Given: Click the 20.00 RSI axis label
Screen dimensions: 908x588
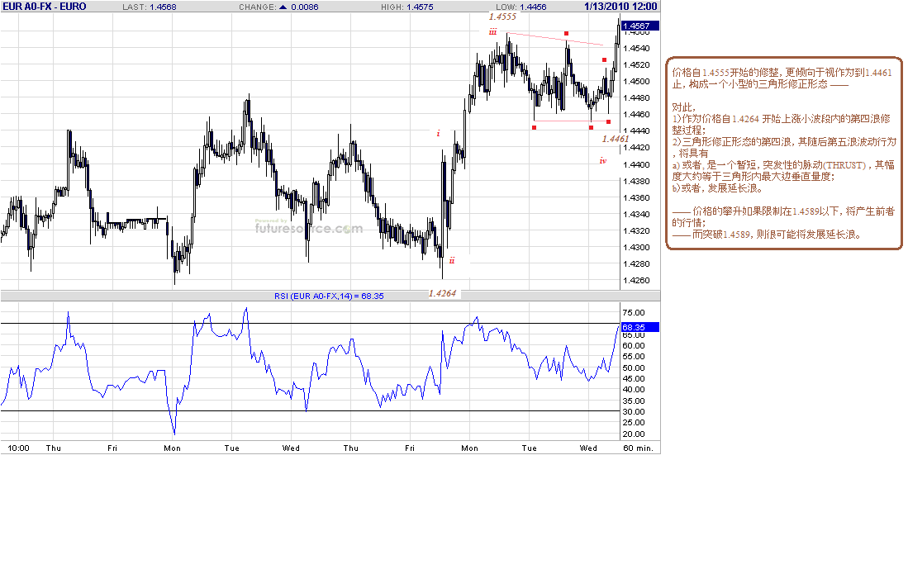Looking at the screenshot, I should click(634, 434).
